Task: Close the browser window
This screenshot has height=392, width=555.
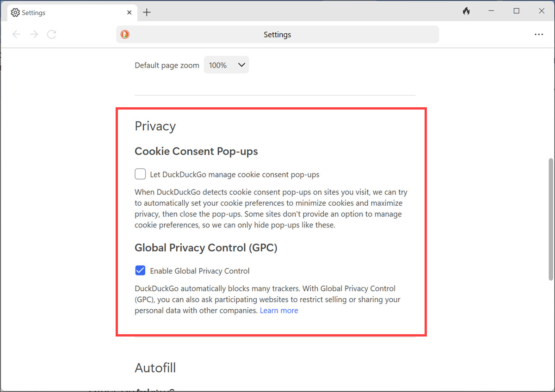Action: [542, 12]
